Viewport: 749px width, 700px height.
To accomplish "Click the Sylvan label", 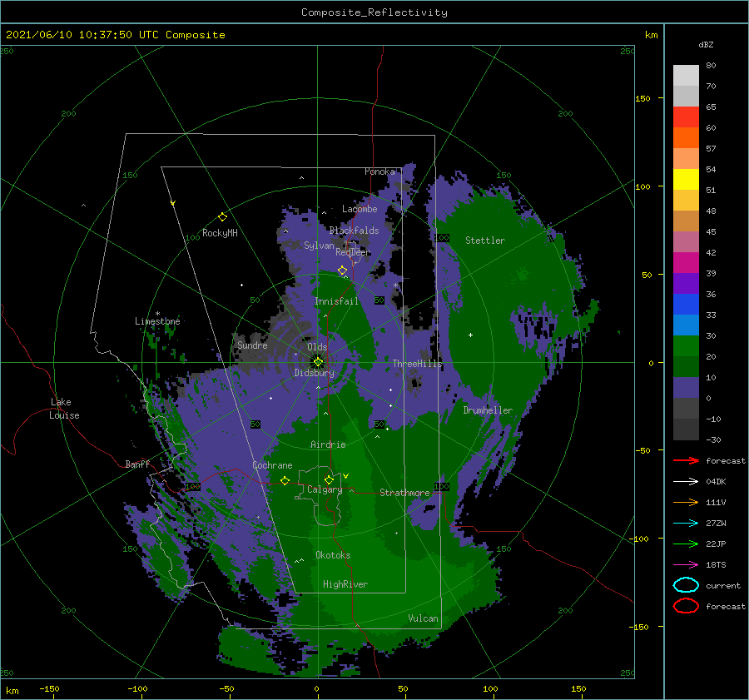I will click(319, 246).
